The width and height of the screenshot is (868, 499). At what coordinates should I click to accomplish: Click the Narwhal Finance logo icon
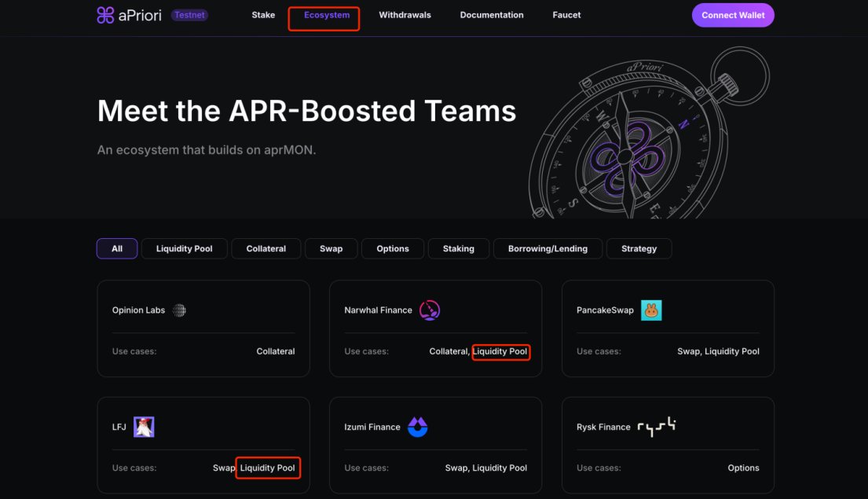point(430,310)
